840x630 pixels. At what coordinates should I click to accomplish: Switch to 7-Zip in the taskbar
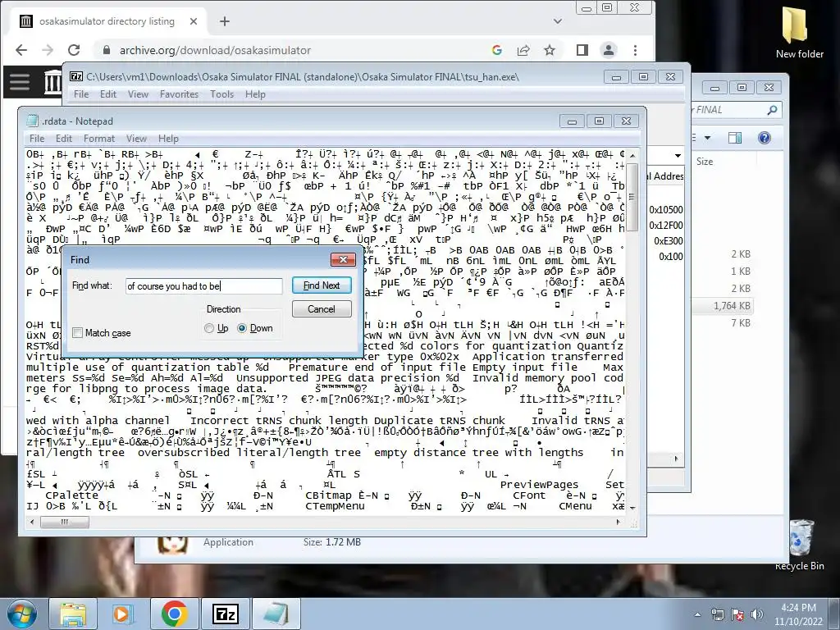225,614
